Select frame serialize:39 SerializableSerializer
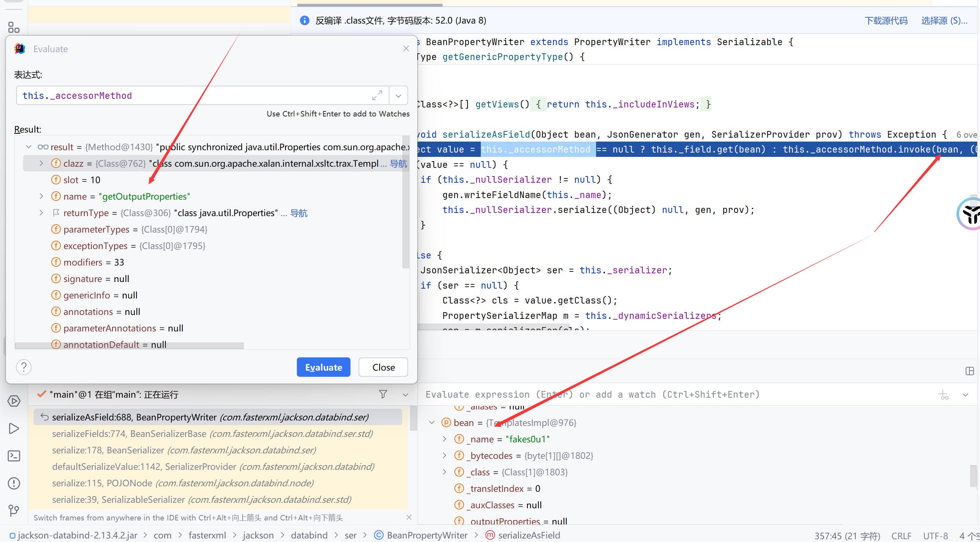 (x=218, y=499)
